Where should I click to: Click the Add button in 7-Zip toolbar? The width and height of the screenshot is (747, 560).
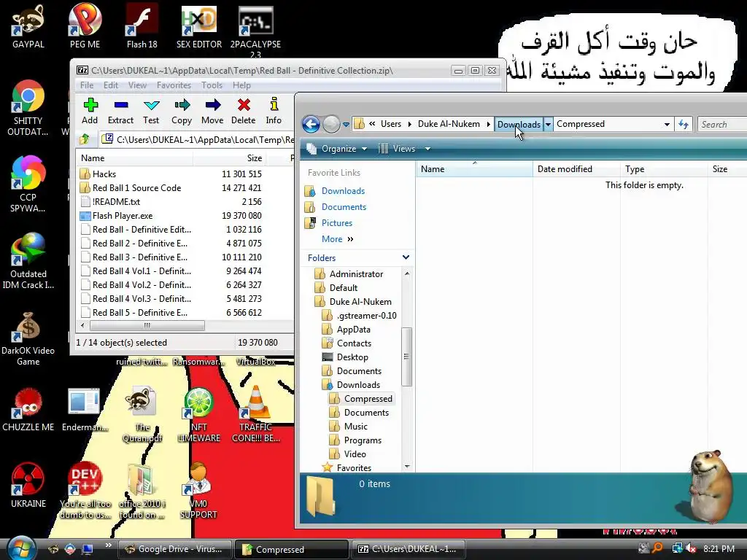coord(90,111)
